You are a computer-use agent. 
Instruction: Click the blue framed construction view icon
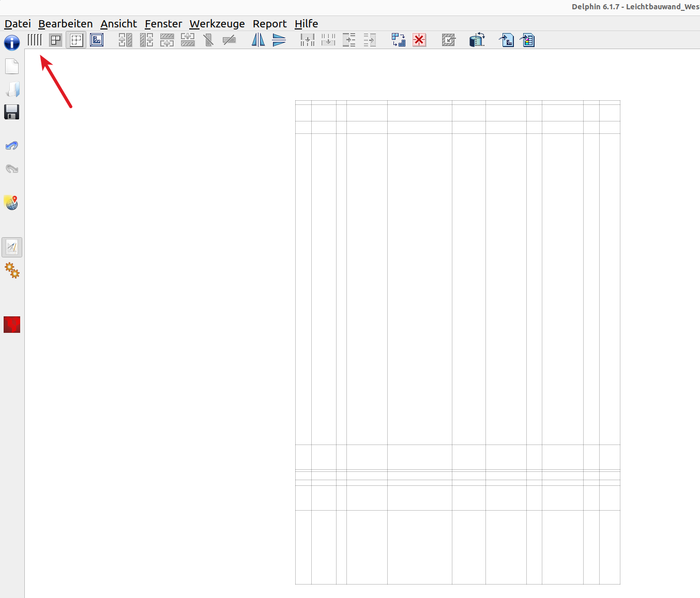click(x=97, y=40)
